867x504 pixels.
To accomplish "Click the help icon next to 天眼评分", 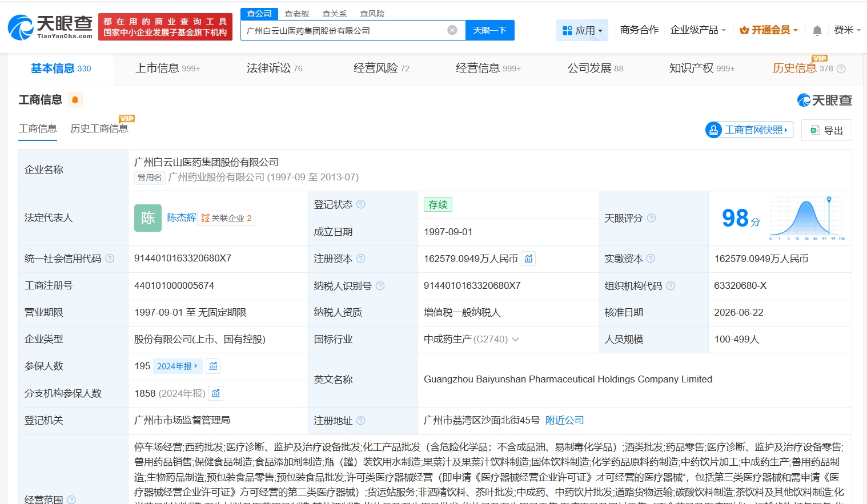I will (x=651, y=218).
